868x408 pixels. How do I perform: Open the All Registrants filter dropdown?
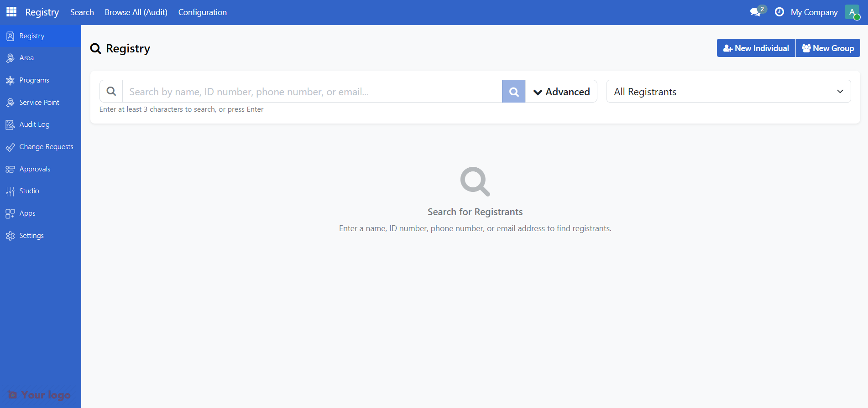(x=729, y=92)
